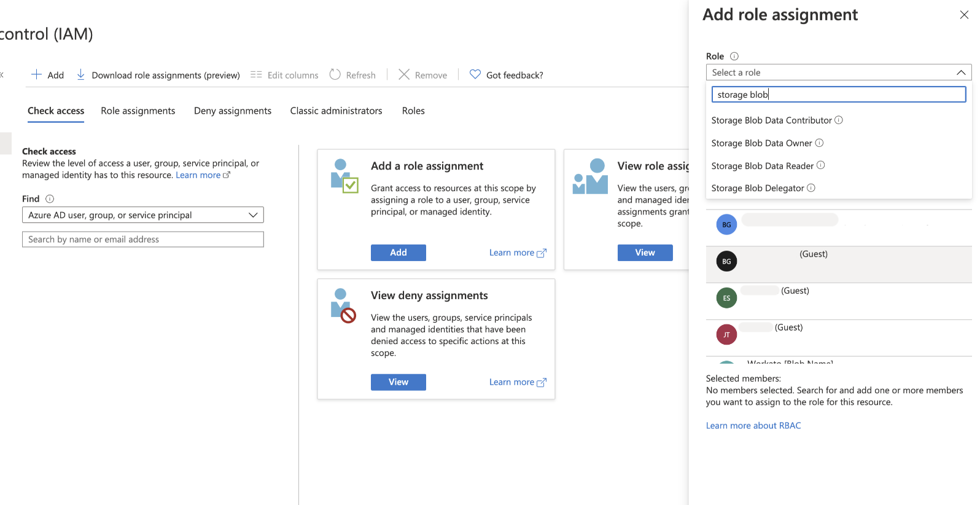Open the Deny assignments tab
Viewport: 980px width, 505px height.
(x=233, y=111)
